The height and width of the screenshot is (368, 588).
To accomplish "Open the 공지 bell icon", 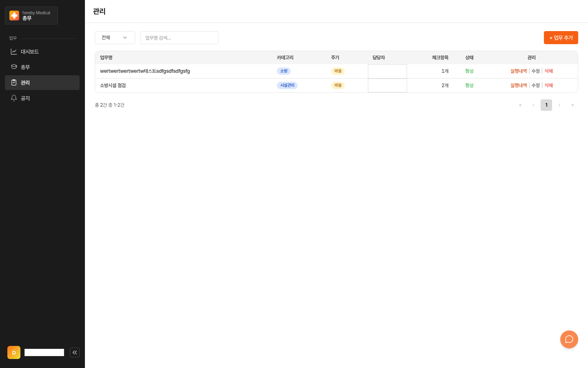I will (x=14, y=98).
